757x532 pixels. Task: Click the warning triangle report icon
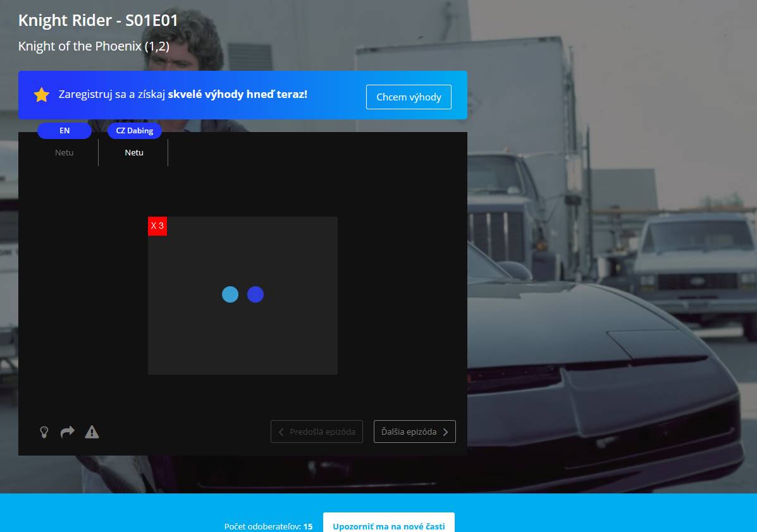(x=92, y=432)
